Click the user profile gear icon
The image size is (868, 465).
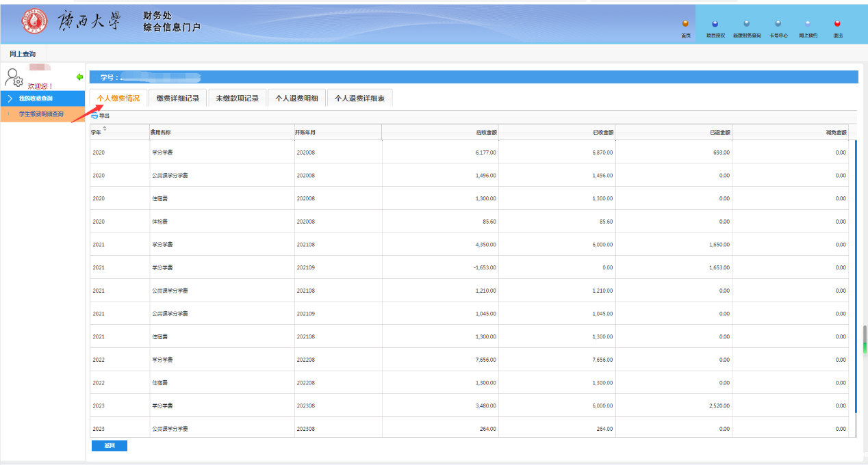pyautogui.click(x=14, y=78)
